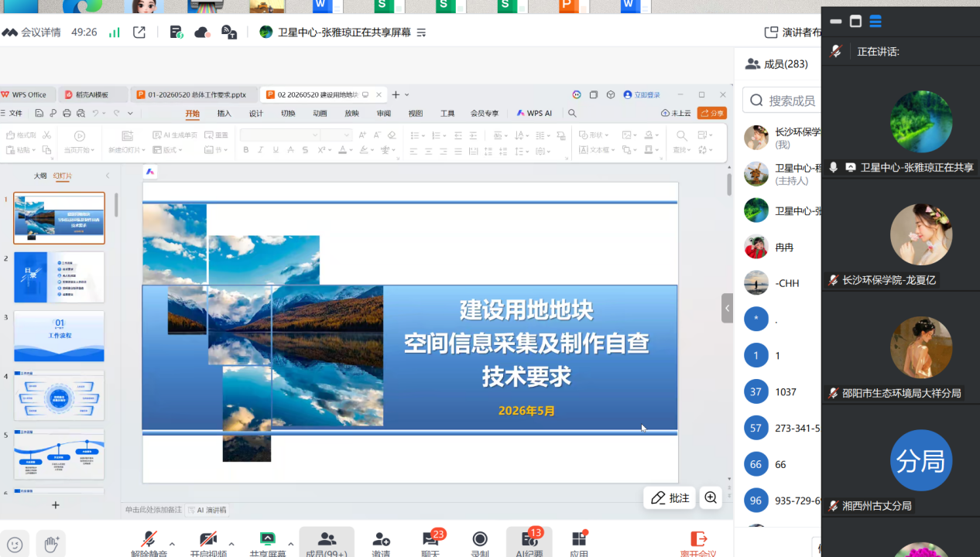
Task: Click the pop-out share icon in meeting bar
Action: 139,32
